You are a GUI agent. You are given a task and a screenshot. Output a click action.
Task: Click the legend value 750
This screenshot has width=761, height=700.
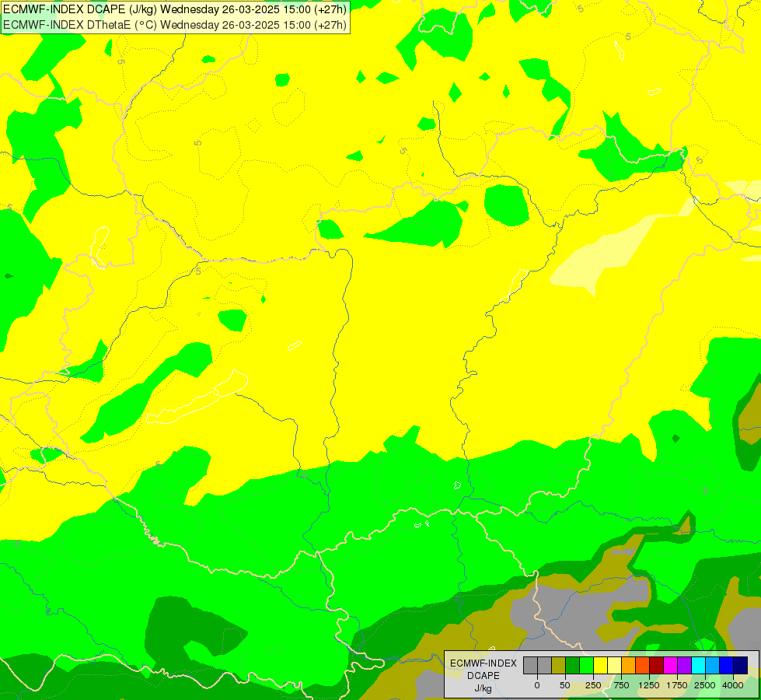click(621, 685)
